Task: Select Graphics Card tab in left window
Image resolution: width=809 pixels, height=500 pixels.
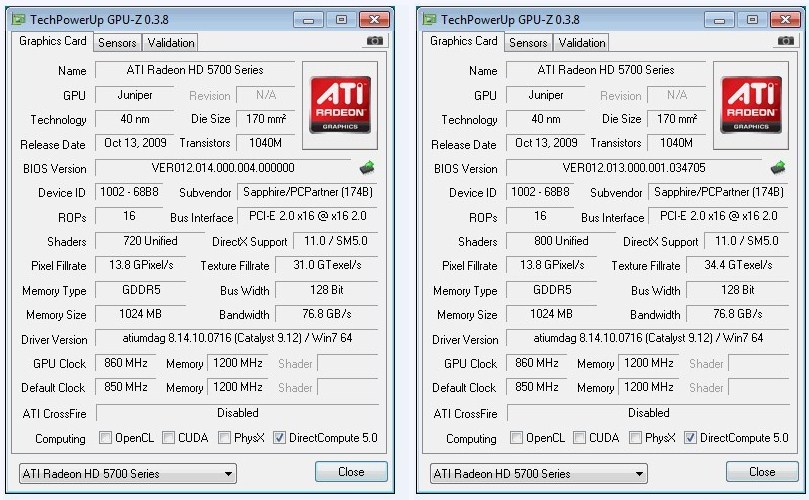Action: (x=53, y=41)
